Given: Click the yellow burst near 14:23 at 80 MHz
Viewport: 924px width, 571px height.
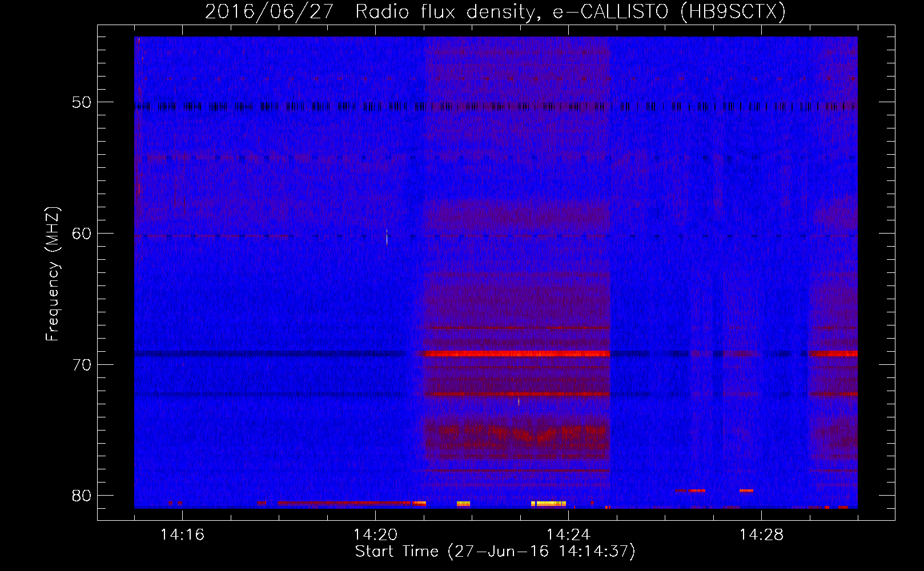Looking at the screenshot, I should point(549,504).
